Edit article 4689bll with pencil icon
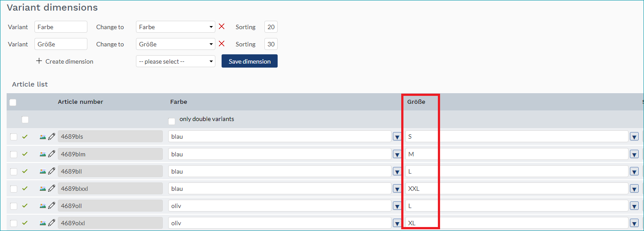The image size is (644, 231). click(x=52, y=171)
